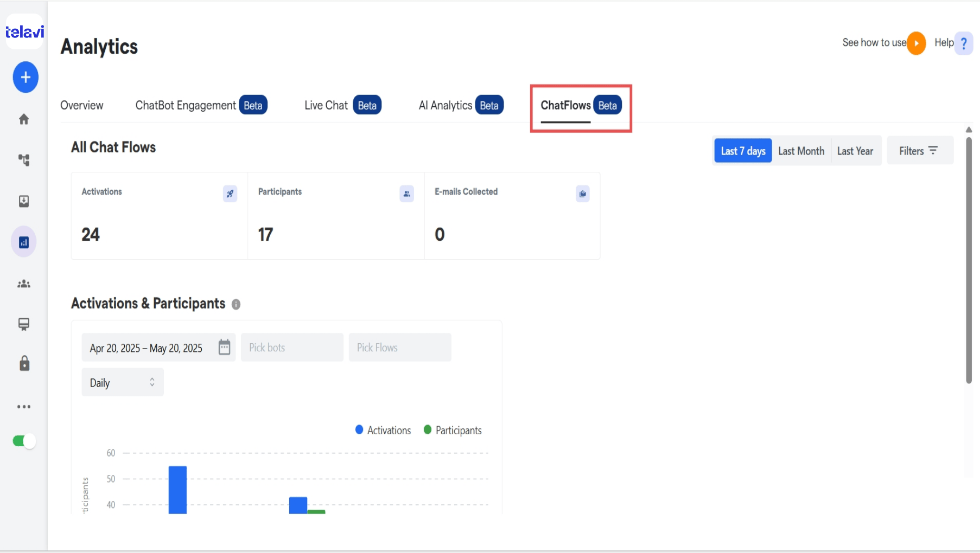The height and width of the screenshot is (553, 980).
Task: Select the Last 7 days range
Action: [x=743, y=151]
